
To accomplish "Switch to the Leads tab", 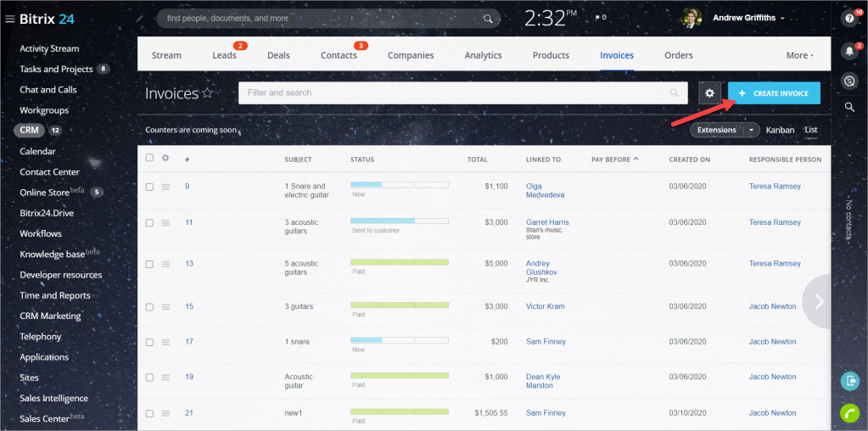I will [x=224, y=55].
